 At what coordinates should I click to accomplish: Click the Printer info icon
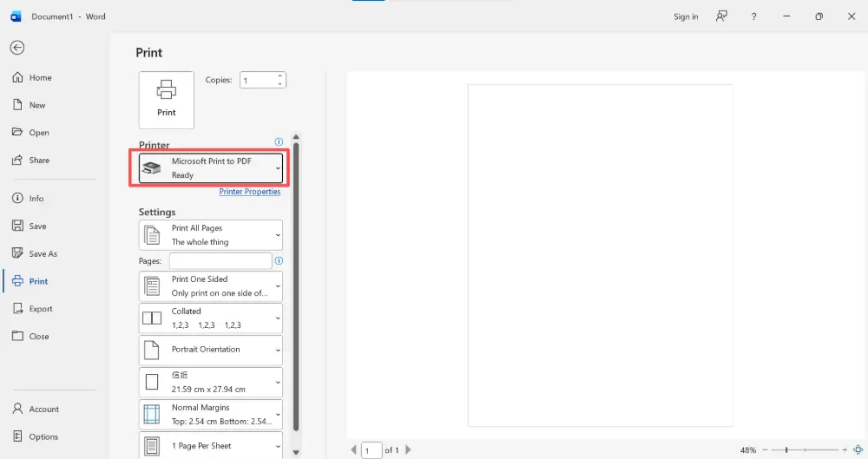pos(279,141)
